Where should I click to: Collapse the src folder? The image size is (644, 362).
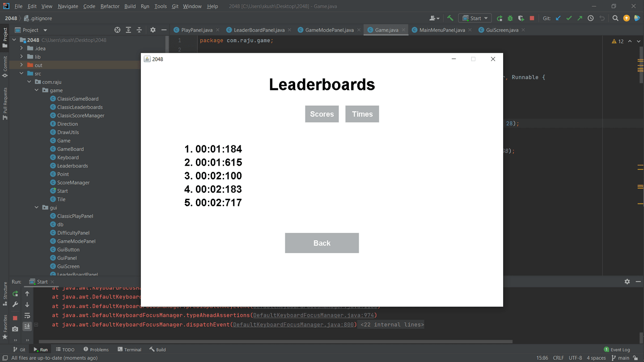(21, 73)
